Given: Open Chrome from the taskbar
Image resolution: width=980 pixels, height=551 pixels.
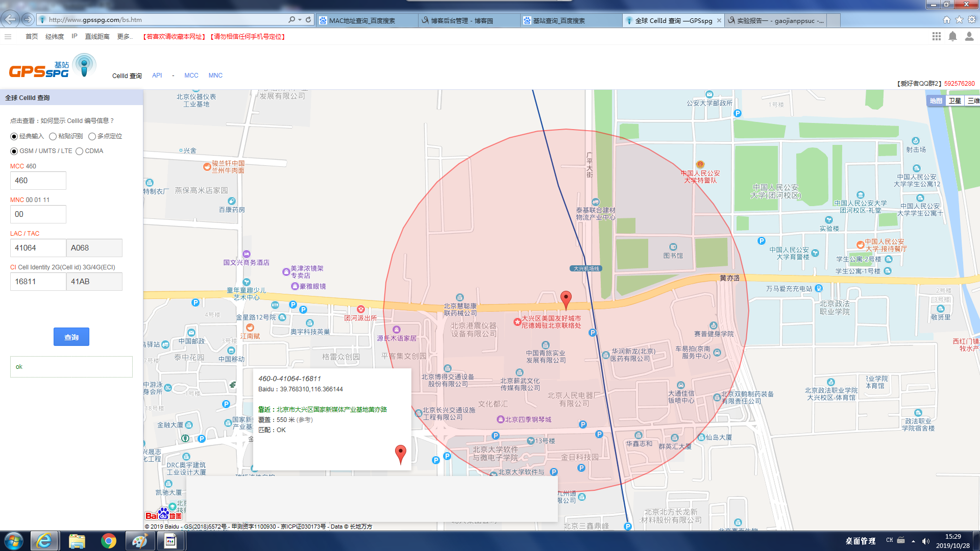Looking at the screenshot, I should click(x=108, y=541).
